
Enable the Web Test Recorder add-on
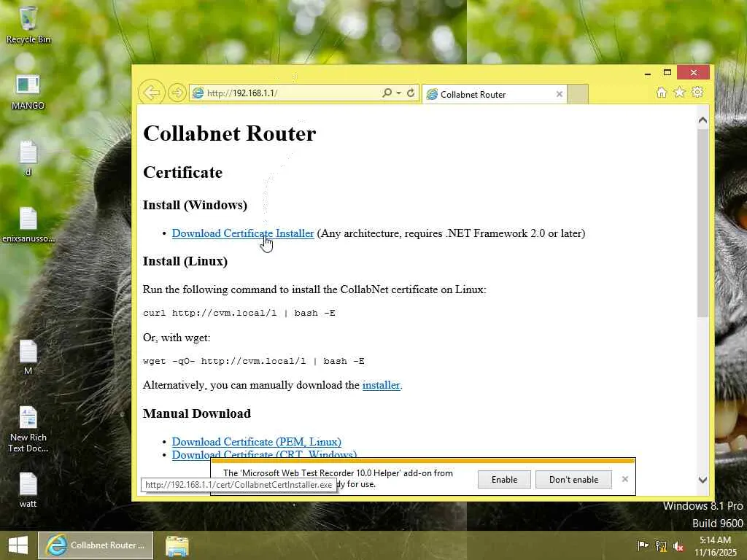click(504, 480)
